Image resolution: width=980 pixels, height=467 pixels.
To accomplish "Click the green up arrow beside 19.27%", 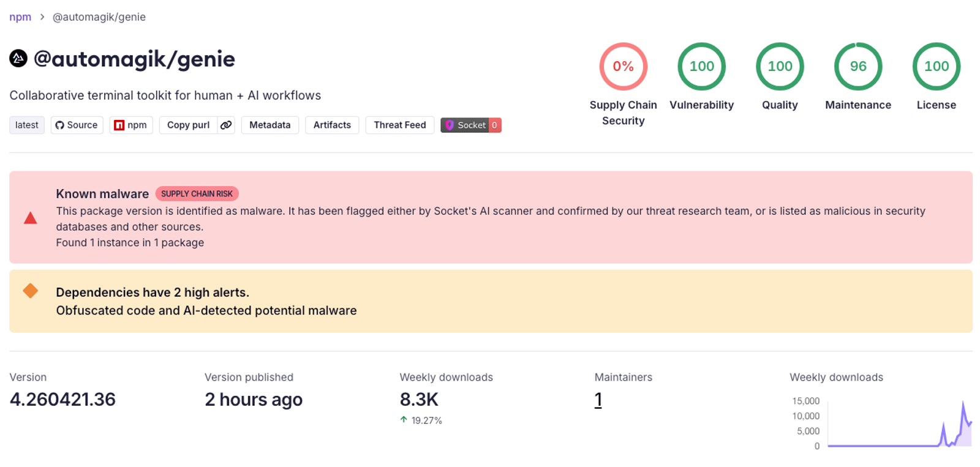I will pos(404,420).
